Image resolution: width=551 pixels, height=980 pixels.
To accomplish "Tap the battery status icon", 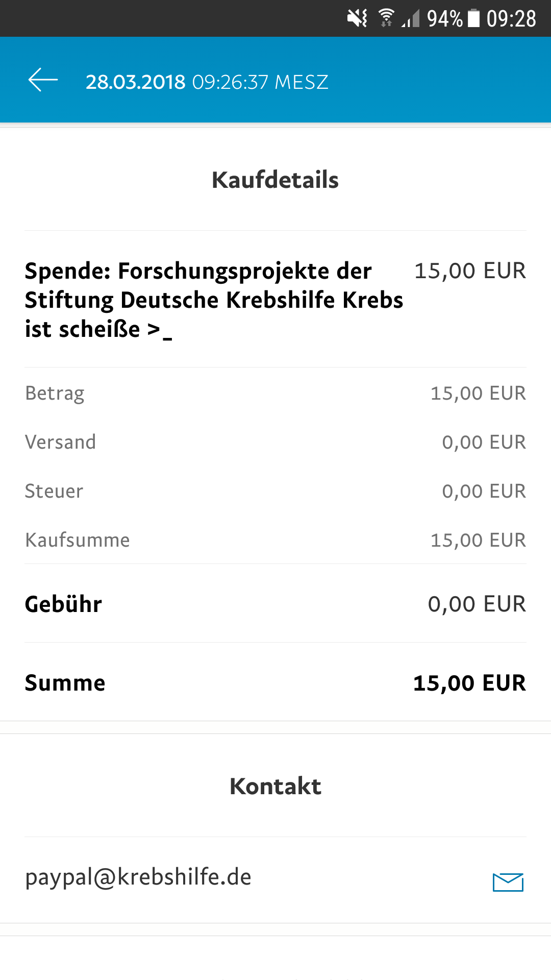I will point(474,18).
